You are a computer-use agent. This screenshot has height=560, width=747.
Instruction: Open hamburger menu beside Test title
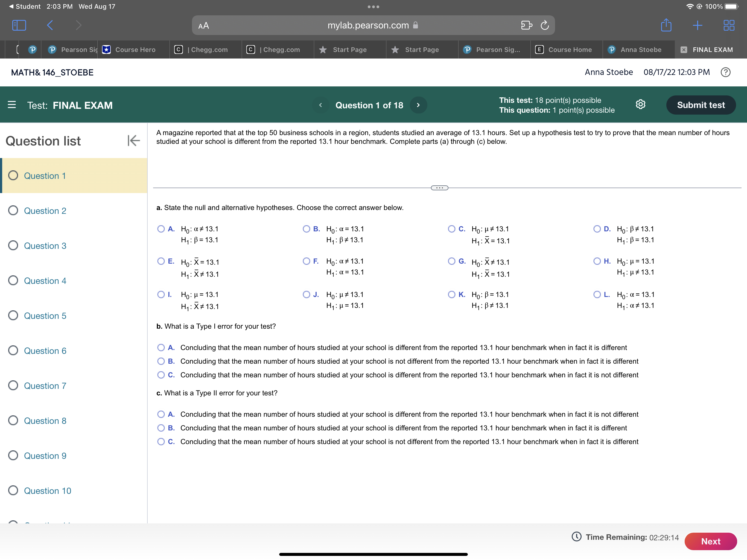click(12, 105)
